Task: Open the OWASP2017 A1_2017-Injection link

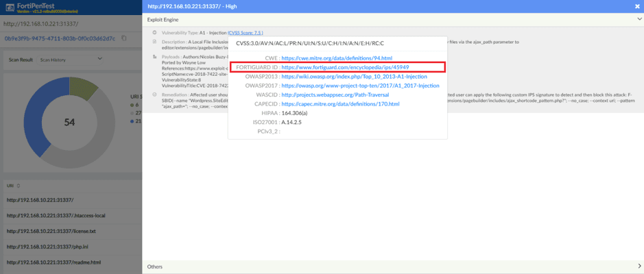Action: tap(360, 86)
